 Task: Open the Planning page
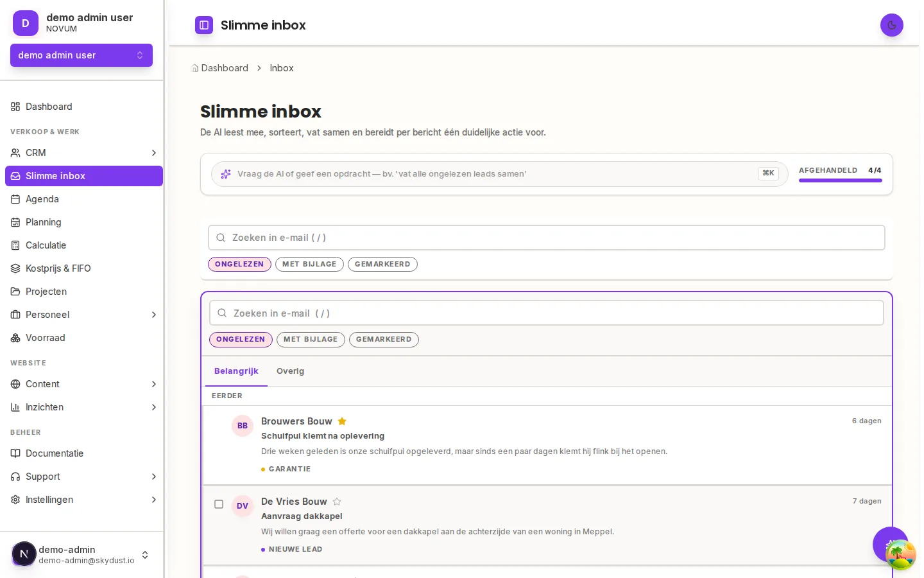(x=83, y=222)
